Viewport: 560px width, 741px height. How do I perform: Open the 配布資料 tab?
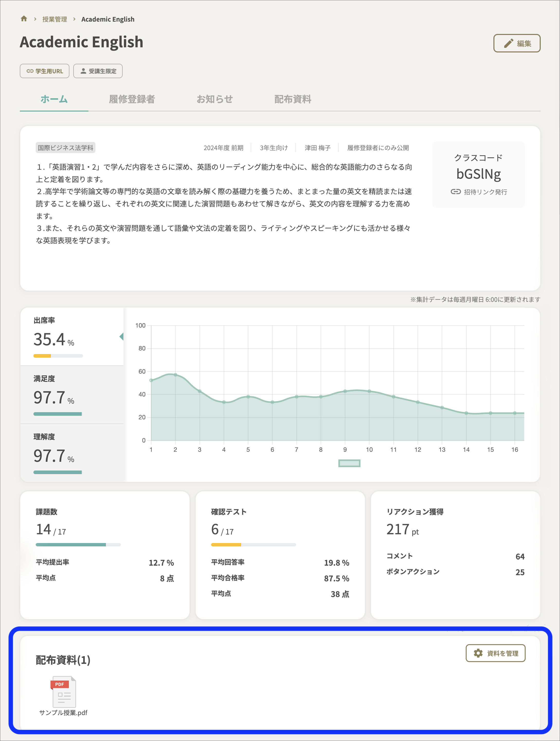(x=292, y=99)
